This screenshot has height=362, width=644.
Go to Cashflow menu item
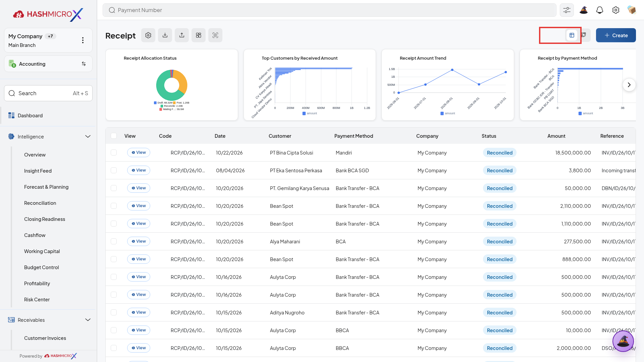[35, 235]
